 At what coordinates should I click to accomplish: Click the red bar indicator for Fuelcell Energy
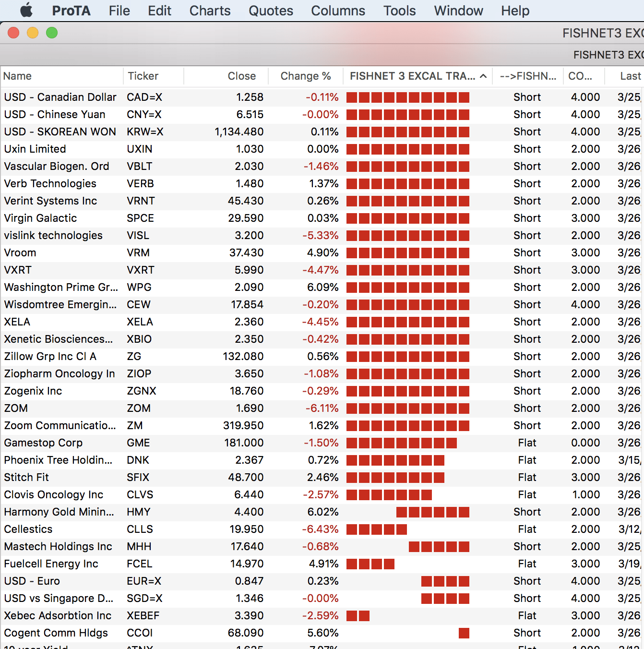click(x=370, y=564)
